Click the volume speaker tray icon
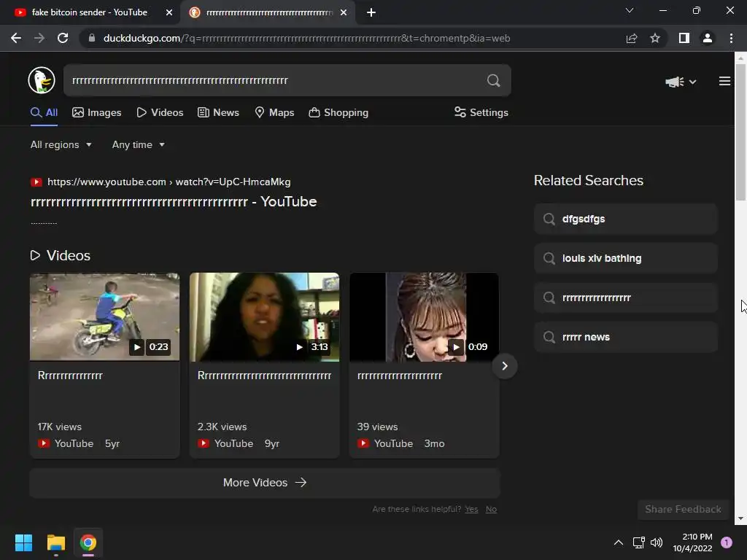Screen dimensions: 747x560 (657, 542)
